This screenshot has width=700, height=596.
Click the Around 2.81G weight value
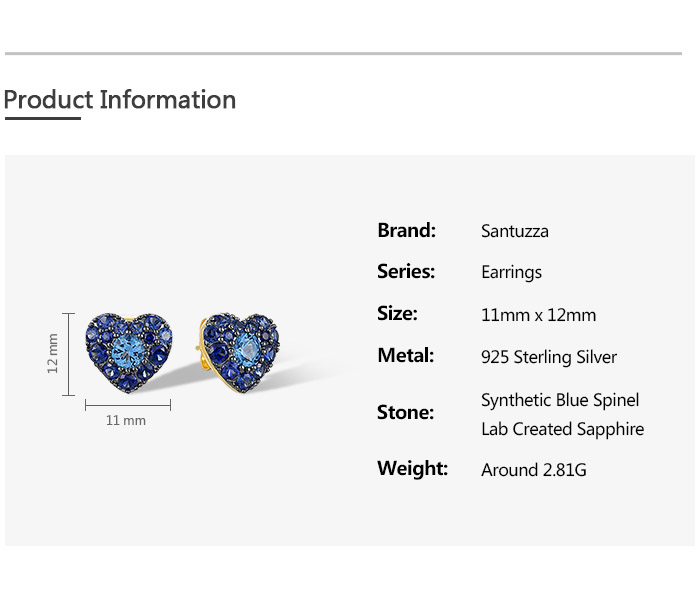coord(534,470)
